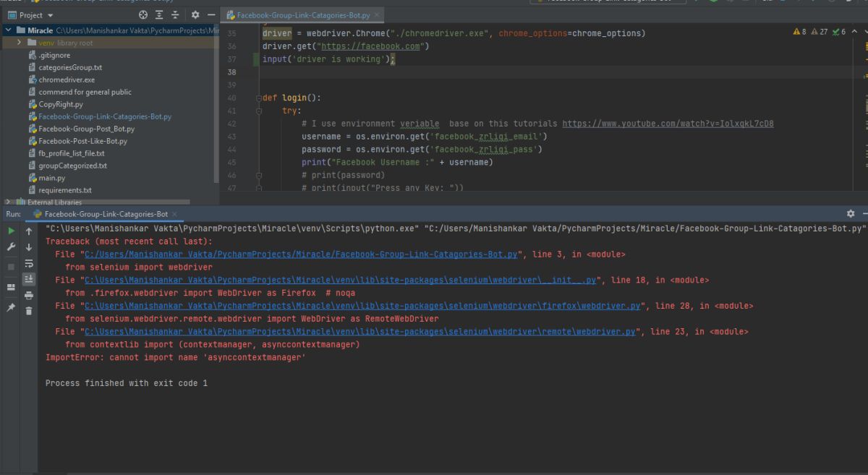Collapse the Miracle project root
Viewport: 868px width, 475px height.
pos(8,30)
